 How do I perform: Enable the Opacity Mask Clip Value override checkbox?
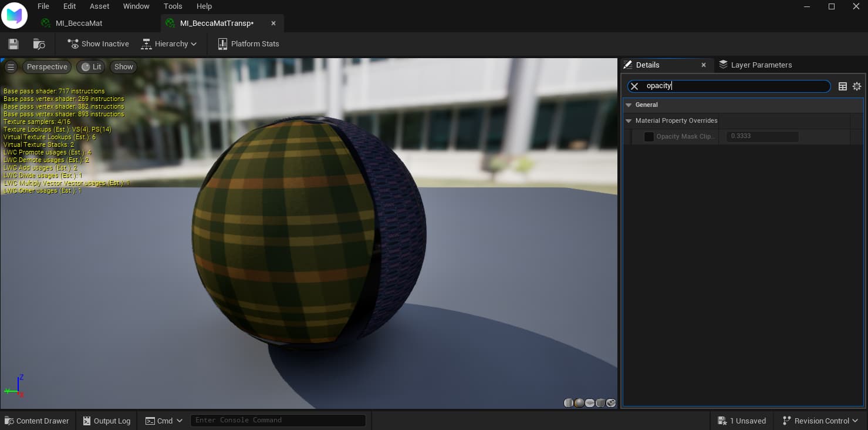(x=649, y=137)
